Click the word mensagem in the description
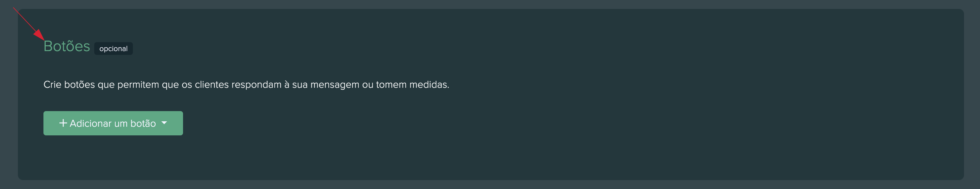Screen dimensions: 980x189 334,85
